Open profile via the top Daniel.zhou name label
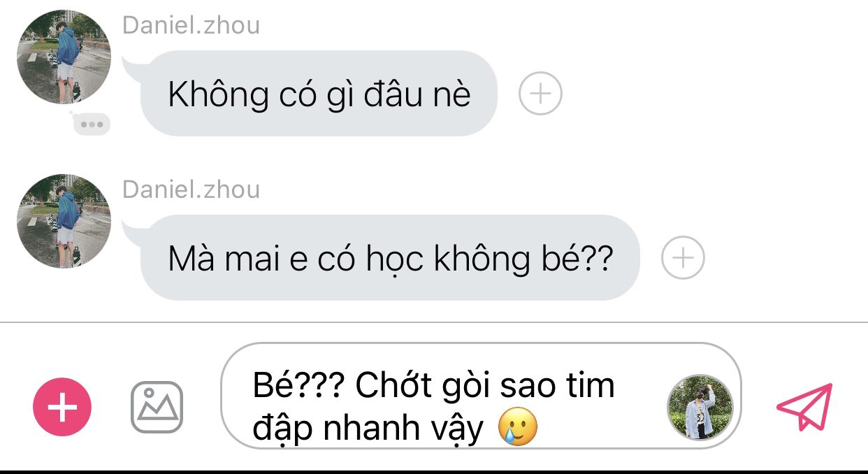The height and width of the screenshot is (474, 868). (191, 25)
